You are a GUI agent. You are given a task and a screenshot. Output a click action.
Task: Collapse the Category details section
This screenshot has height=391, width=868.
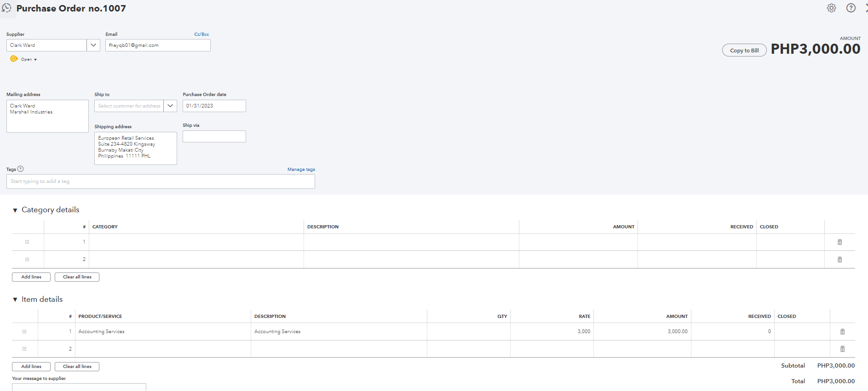(x=15, y=210)
